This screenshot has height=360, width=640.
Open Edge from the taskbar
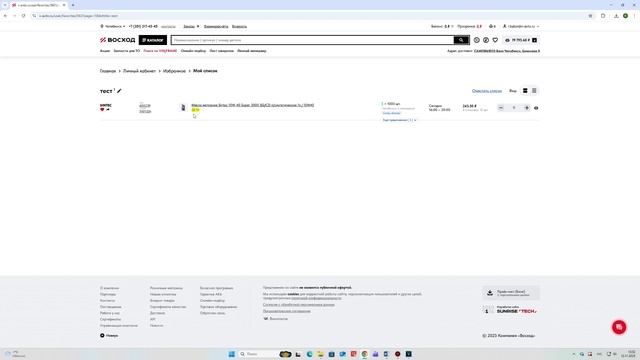[309, 354]
